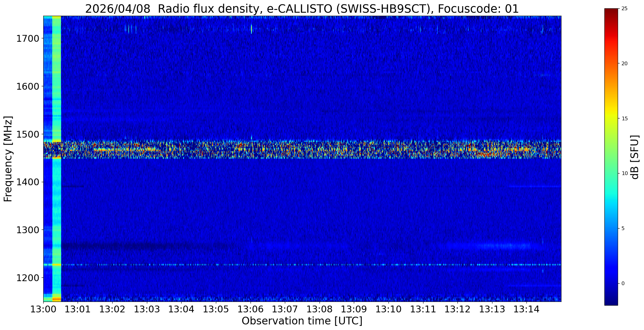Click the 1200 frequency tick label
This screenshot has width=644, height=330.
(x=28, y=278)
